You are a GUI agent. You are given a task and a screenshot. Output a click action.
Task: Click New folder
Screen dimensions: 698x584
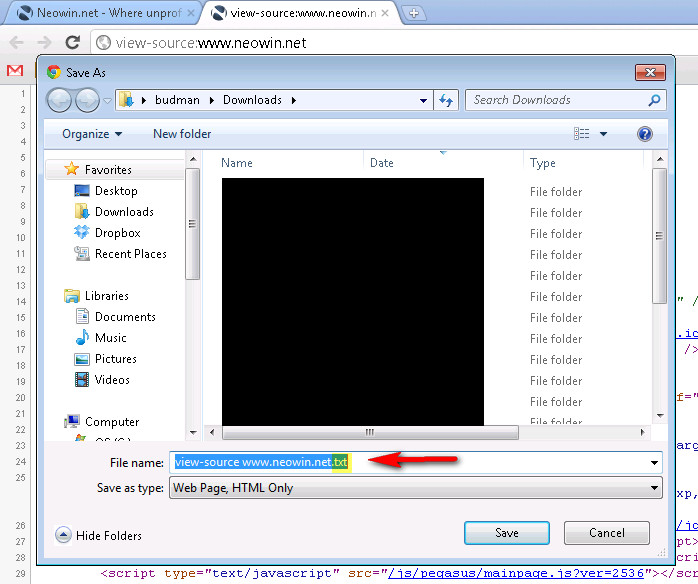pos(182,134)
